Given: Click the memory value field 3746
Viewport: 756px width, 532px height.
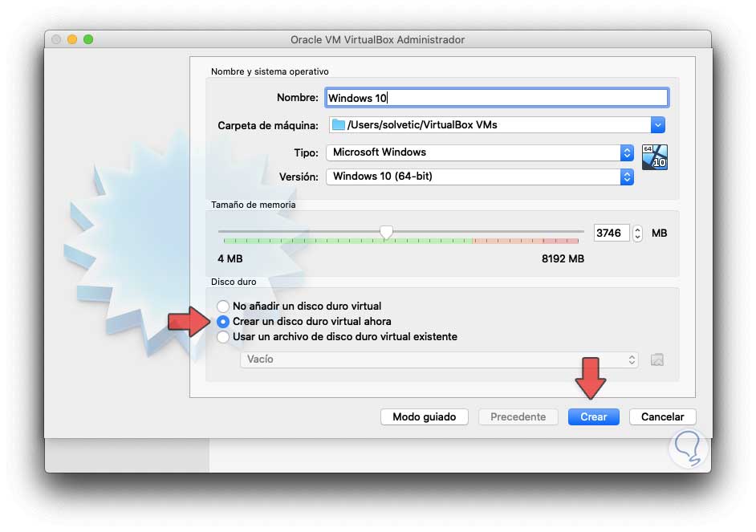Looking at the screenshot, I should (x=612, y=234).
